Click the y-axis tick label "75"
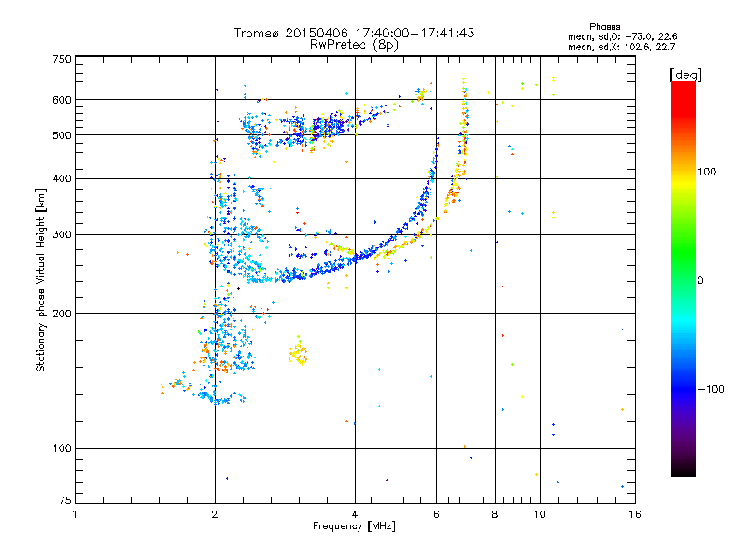 click(x=65, y=500)
